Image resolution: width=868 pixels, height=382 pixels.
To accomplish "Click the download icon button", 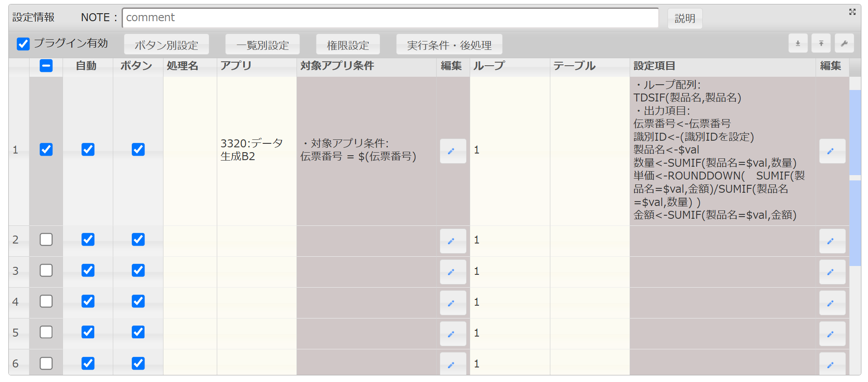I will [x=798, y=43].
